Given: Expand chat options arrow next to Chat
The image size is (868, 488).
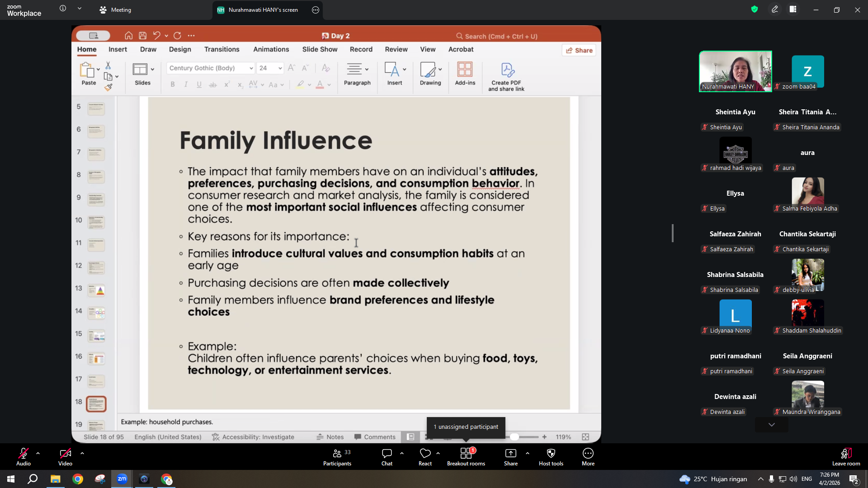Looking at the screenshot, I should (x=401, y=453).
